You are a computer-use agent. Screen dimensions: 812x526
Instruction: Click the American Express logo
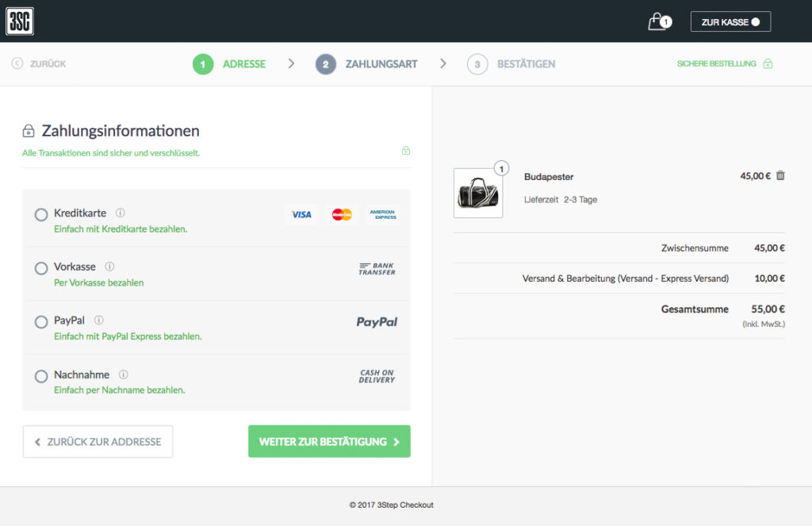tap(383, 214)
